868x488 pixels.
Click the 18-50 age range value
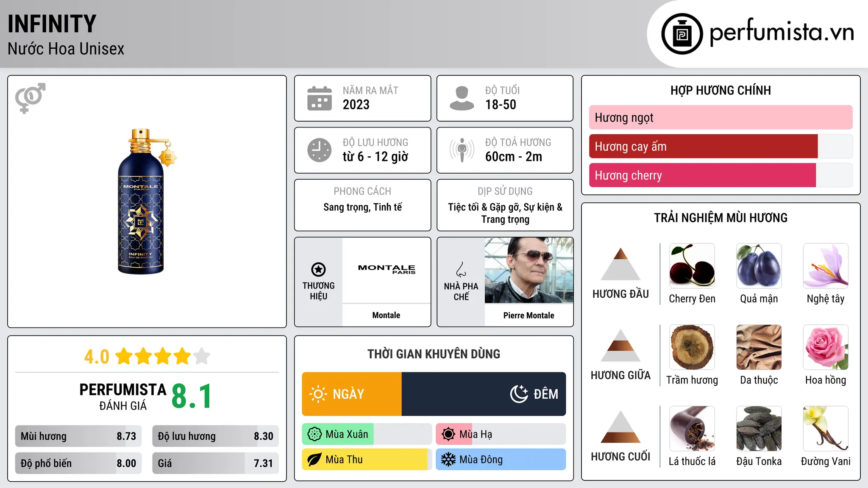[x=501, y=105]
